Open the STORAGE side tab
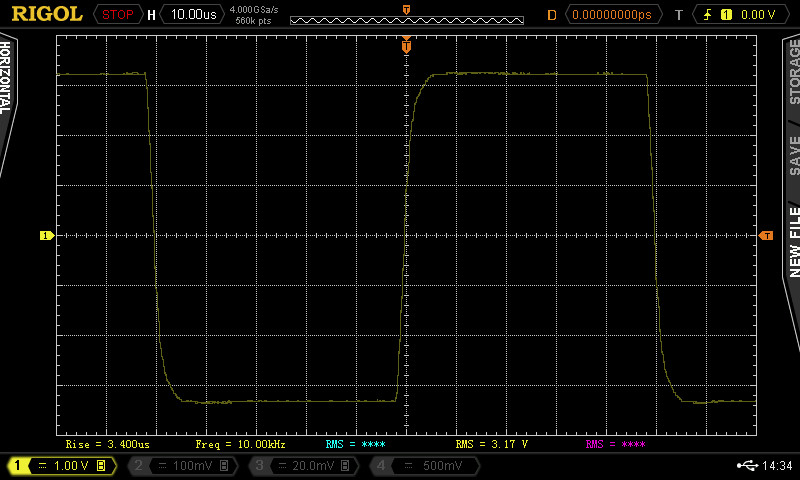 coord(793,72)
